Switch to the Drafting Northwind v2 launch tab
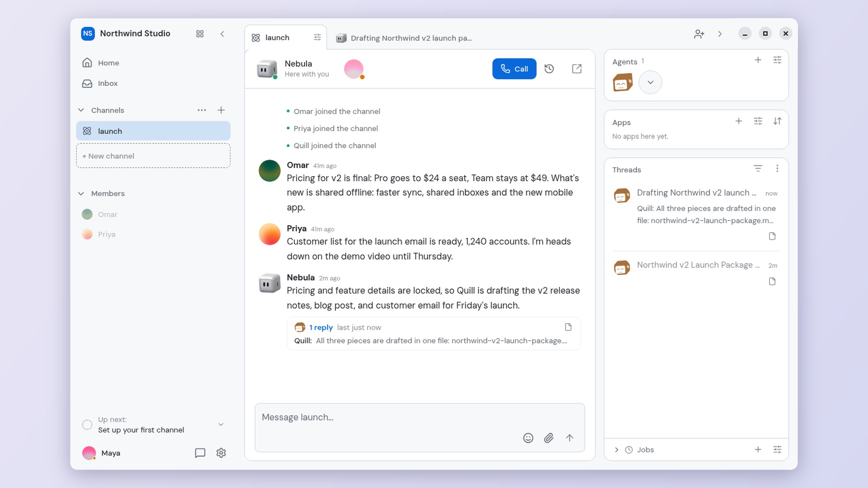868x488 pixels. coord(404,38)
